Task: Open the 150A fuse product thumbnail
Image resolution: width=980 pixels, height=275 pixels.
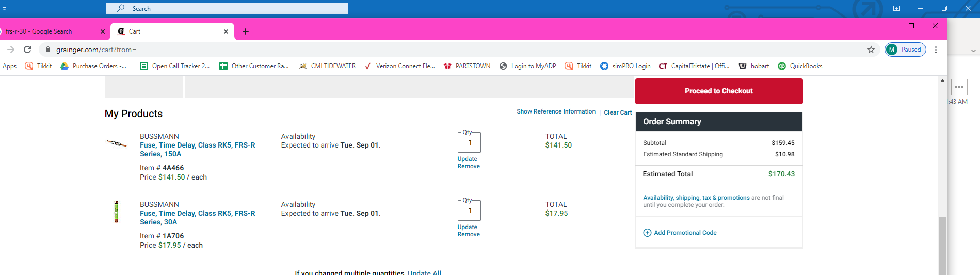Action: [x=117, y=143]
